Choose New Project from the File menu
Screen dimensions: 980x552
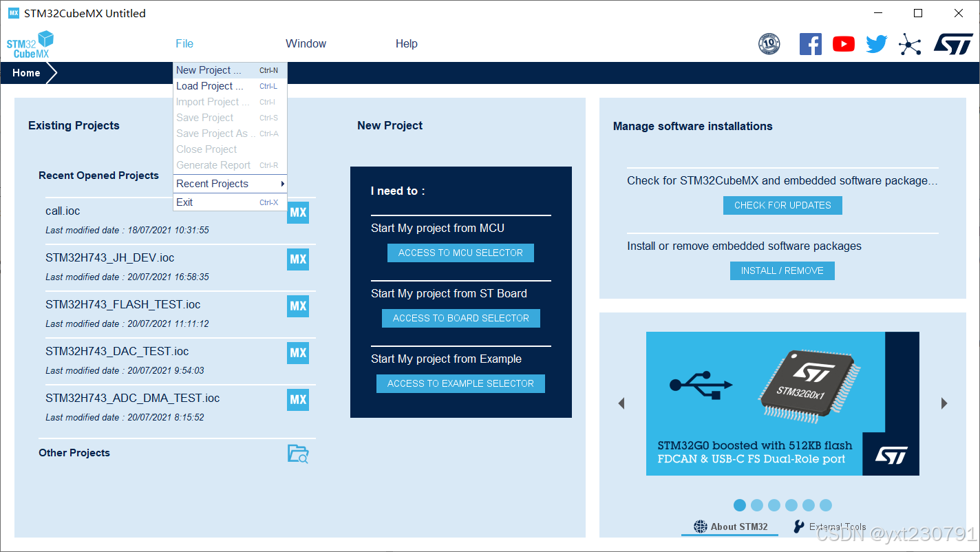tap(230, 70)
